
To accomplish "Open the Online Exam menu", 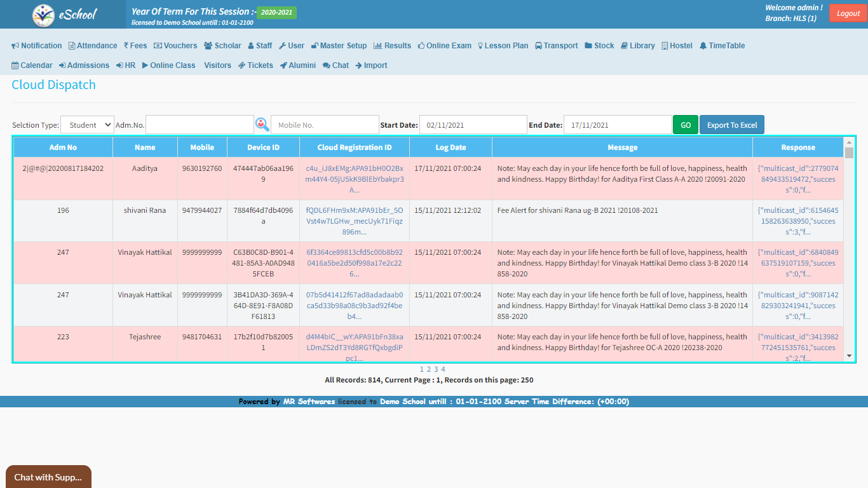I will tap(444, 46).
